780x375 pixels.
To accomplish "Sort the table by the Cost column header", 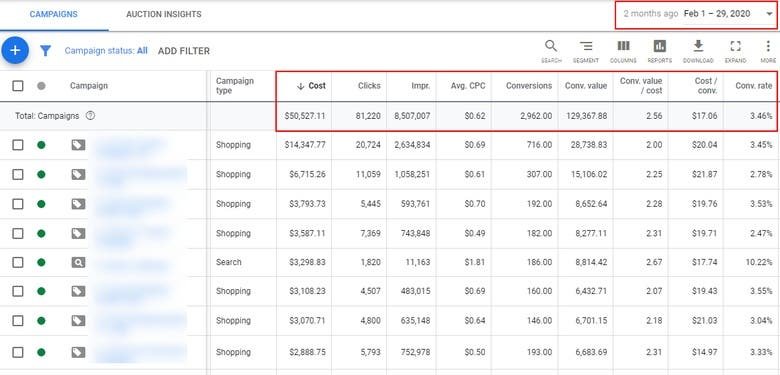I will coord(311,86).
